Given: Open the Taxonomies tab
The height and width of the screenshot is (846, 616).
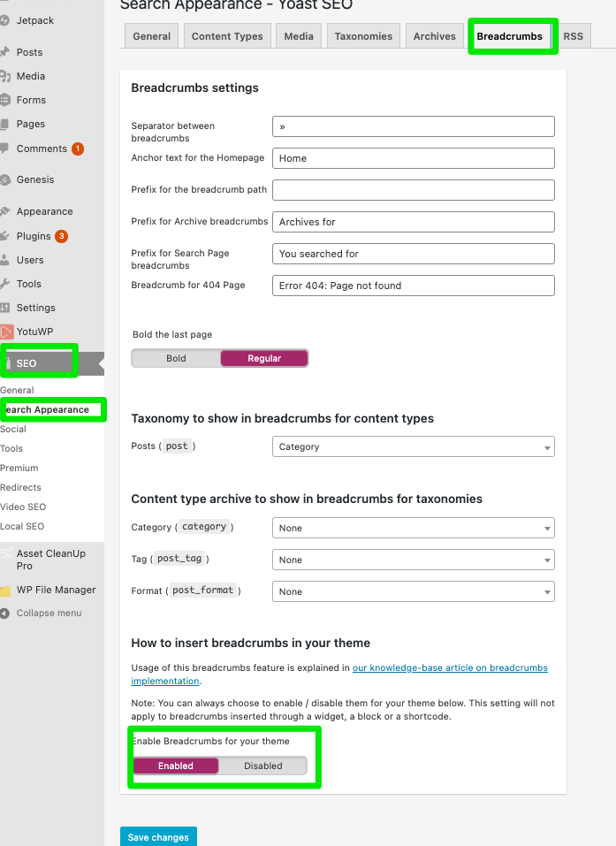Looking at the screenshot, I should pyautogui.click(x=363, y=36).
